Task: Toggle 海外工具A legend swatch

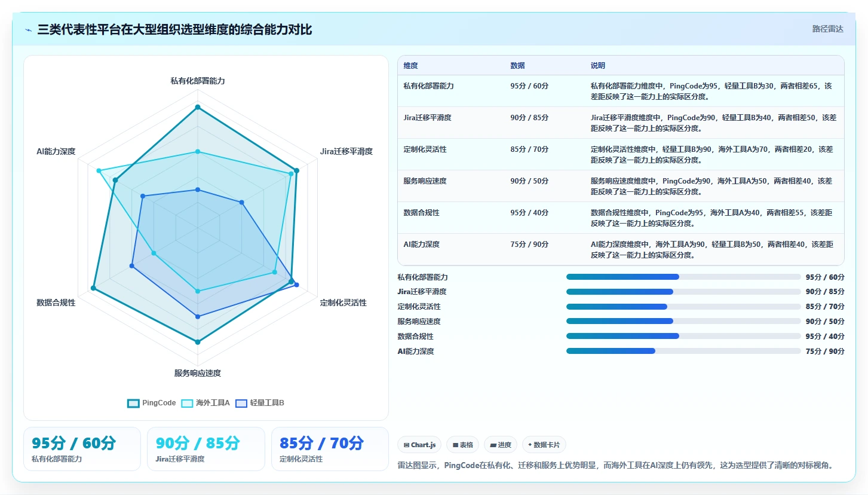Action: [x=187, y=403]
